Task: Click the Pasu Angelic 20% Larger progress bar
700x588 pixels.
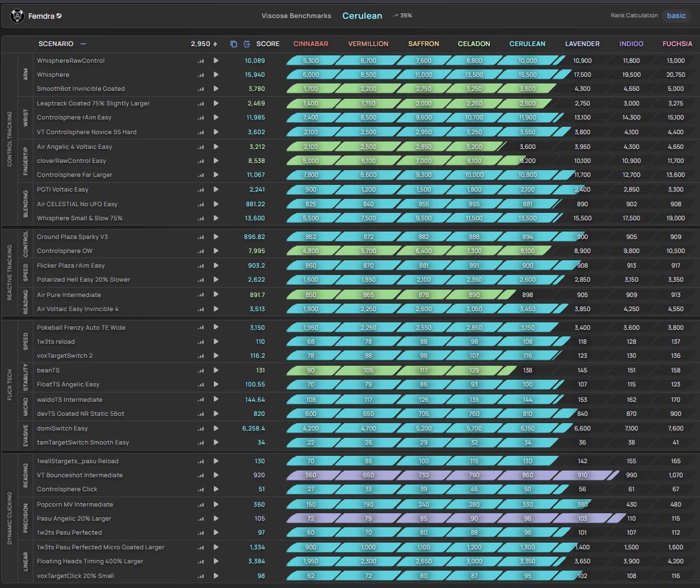Action: click(456, 519)
